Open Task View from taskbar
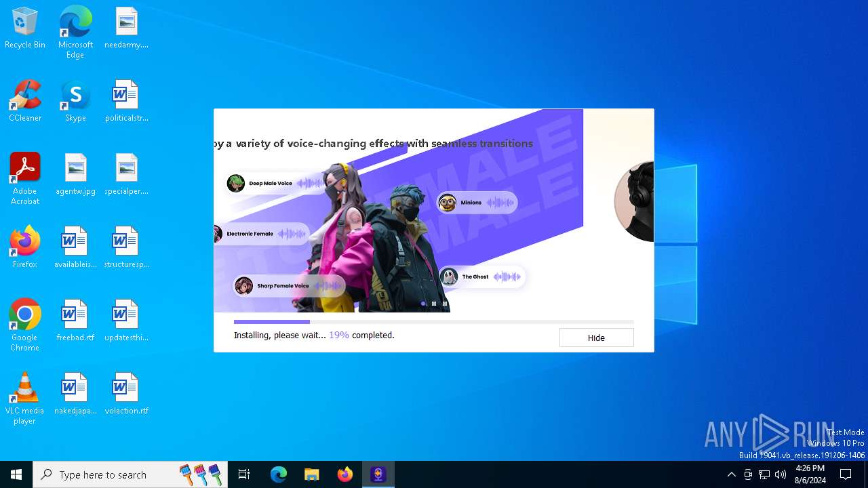Viewport: 868px width, 488px height. coord(244,474)
